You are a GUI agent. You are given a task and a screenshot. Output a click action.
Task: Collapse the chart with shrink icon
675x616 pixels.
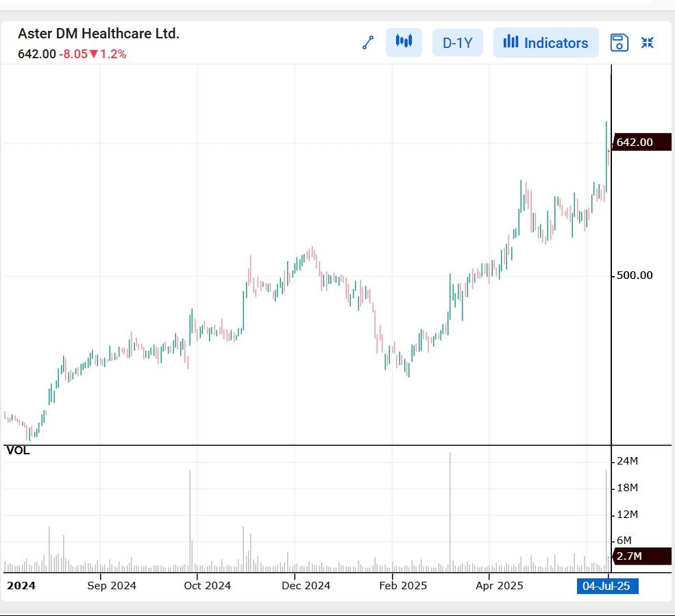[648, 42]
